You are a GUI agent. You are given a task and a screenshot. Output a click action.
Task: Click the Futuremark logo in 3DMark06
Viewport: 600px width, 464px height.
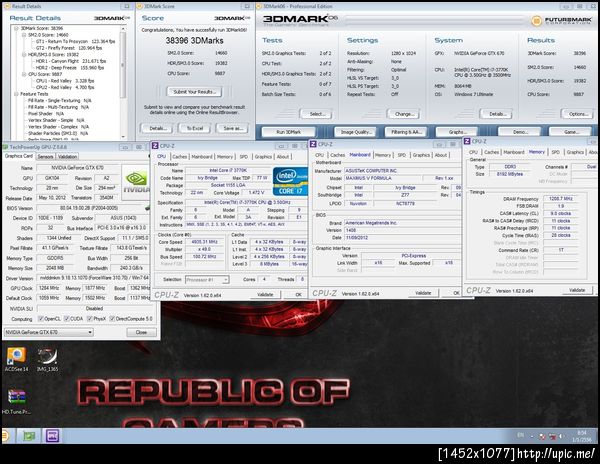[x=562, y=20]
